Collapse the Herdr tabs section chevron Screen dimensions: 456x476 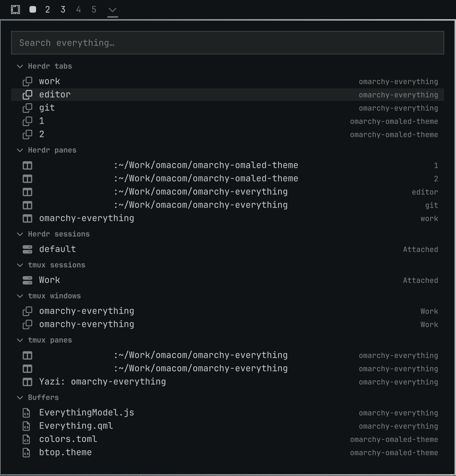20,66
